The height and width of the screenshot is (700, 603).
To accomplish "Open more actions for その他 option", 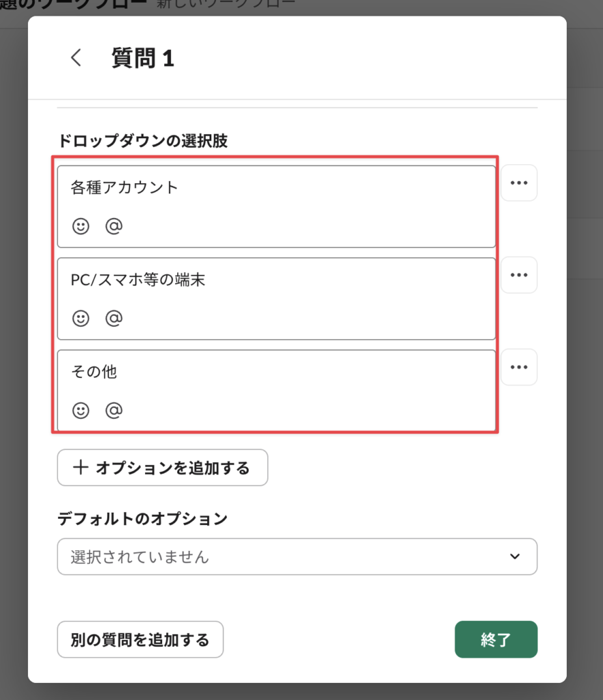I will [519, 367].
